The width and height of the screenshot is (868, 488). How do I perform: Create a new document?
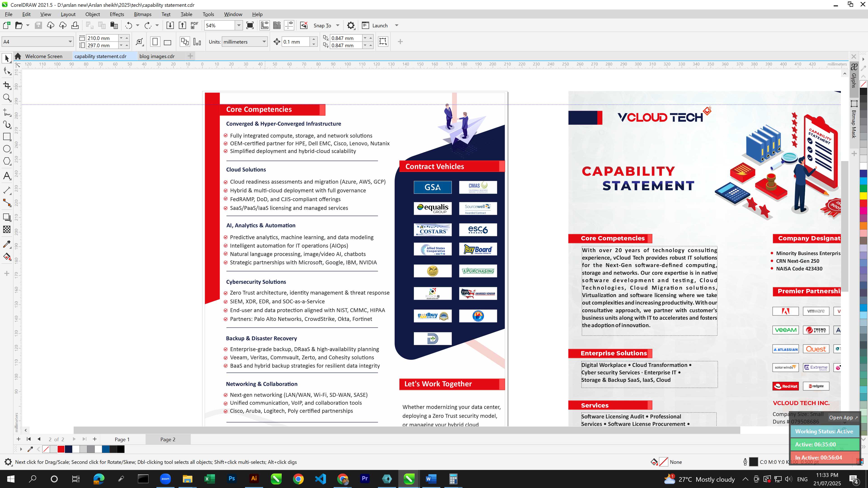(x=7, y=25)
